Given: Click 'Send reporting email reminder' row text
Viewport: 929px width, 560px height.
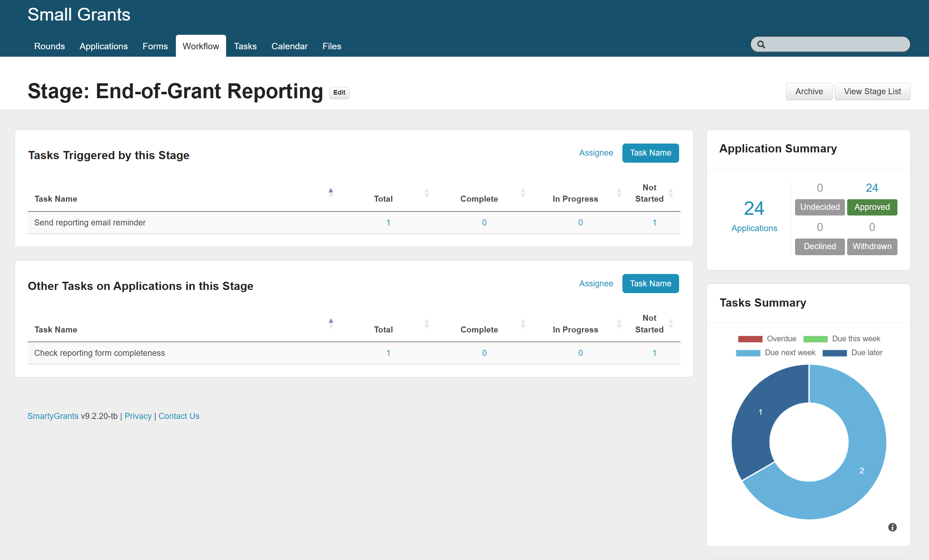Looking at the screenshot, I should [90, 223].
